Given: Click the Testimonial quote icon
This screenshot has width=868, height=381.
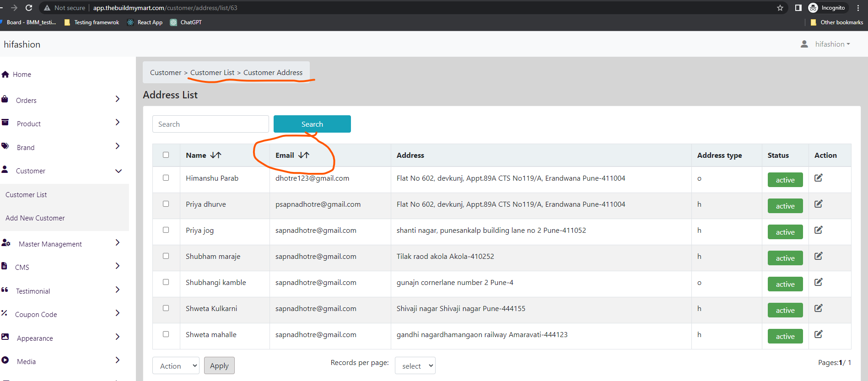Looking at the screenshot, I should tap(5, 290).
